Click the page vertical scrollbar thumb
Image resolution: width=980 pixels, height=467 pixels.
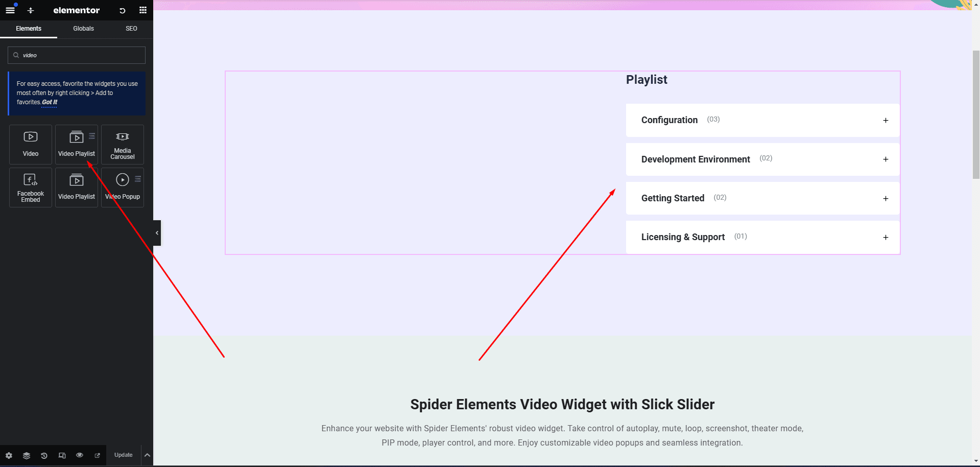pyautogui.click(x=976, y=114)
